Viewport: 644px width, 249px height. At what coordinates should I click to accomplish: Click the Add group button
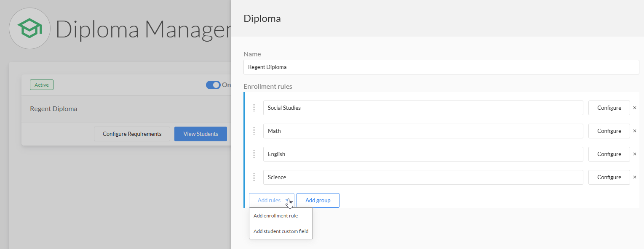318,200
